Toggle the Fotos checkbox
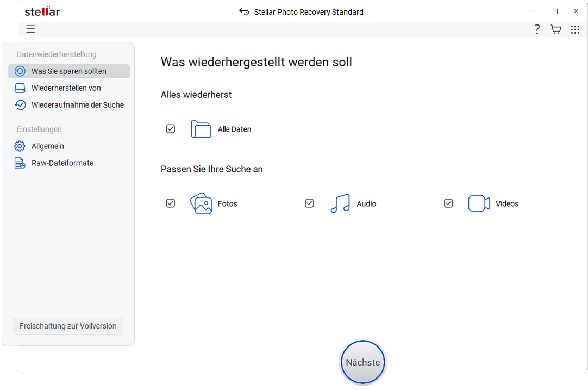 coord(171,203)
